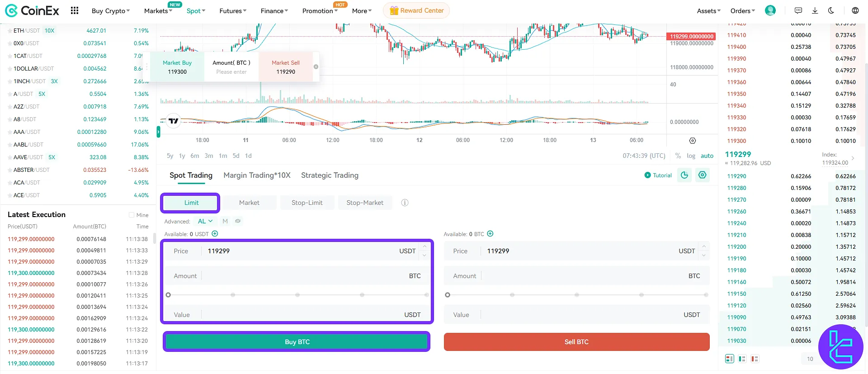Toggle auto scale on chart
868x374 pixels.
pos(707,156)
